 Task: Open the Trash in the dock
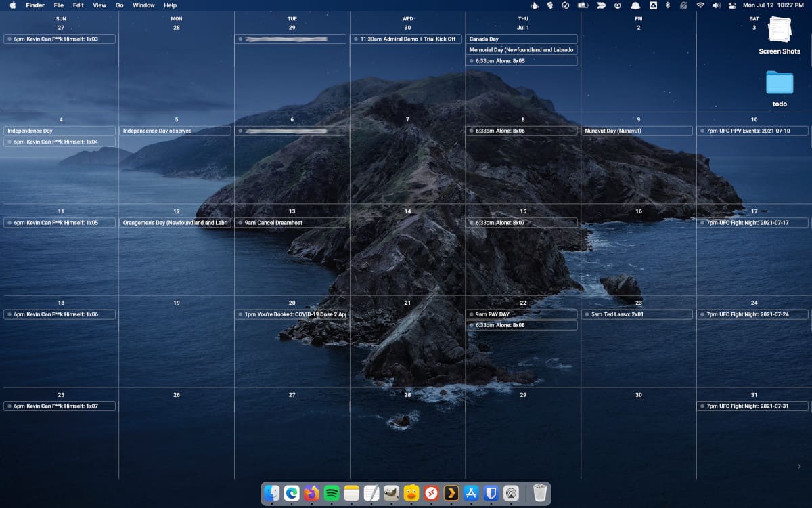(539, 494)
